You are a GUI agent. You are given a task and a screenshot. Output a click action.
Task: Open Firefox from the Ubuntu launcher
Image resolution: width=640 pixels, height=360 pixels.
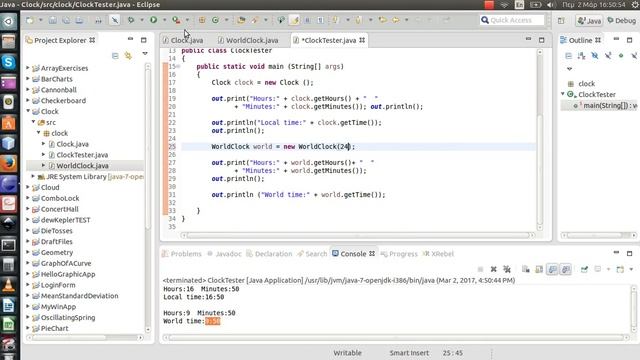click(x=9, y=163)
